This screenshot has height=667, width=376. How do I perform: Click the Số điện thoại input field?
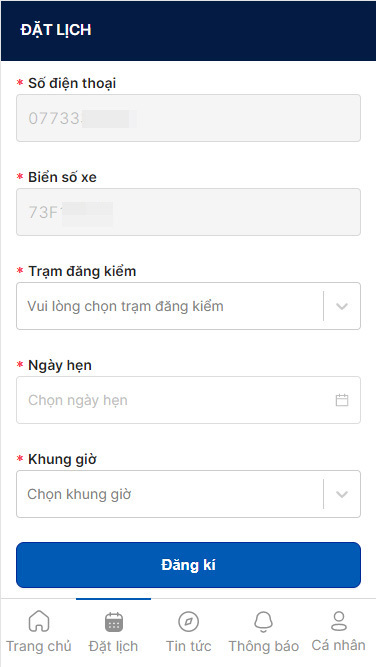pos(188,118)
